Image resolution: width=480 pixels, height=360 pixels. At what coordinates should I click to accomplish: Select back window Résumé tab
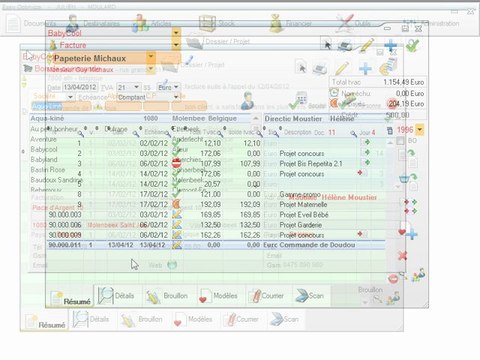click(x=45, y=322)
